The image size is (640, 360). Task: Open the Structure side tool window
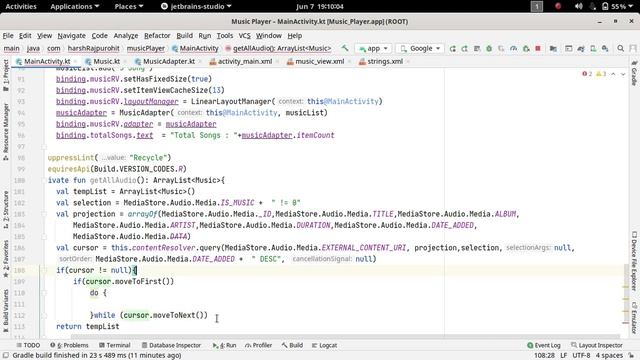[x=6, y=209]
